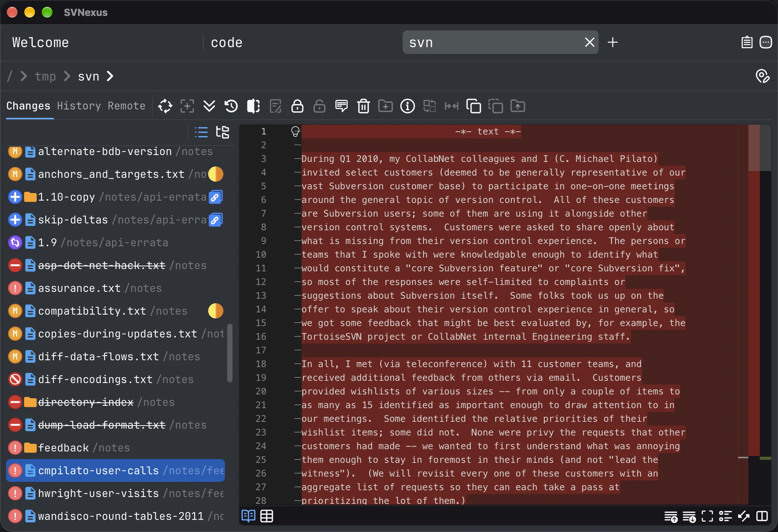Click the export folder arrow icon
The width and height of the screenshot is (778, 532).
(517, 106)
